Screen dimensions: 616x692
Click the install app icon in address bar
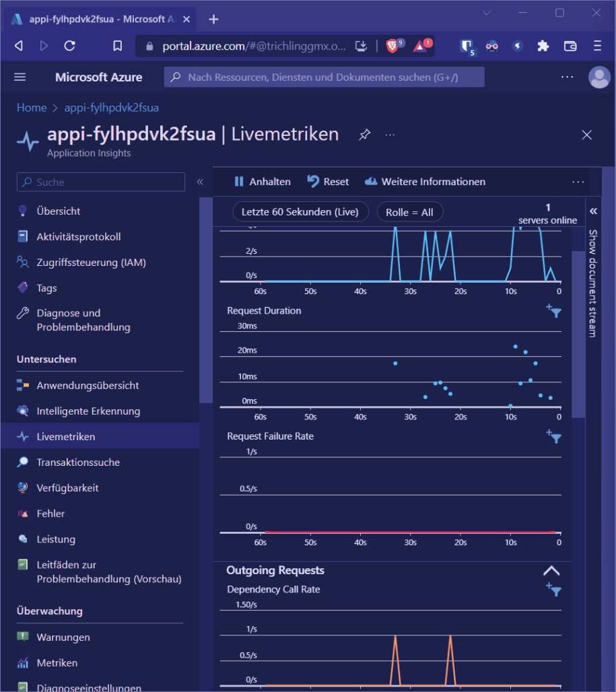[361, 46]
